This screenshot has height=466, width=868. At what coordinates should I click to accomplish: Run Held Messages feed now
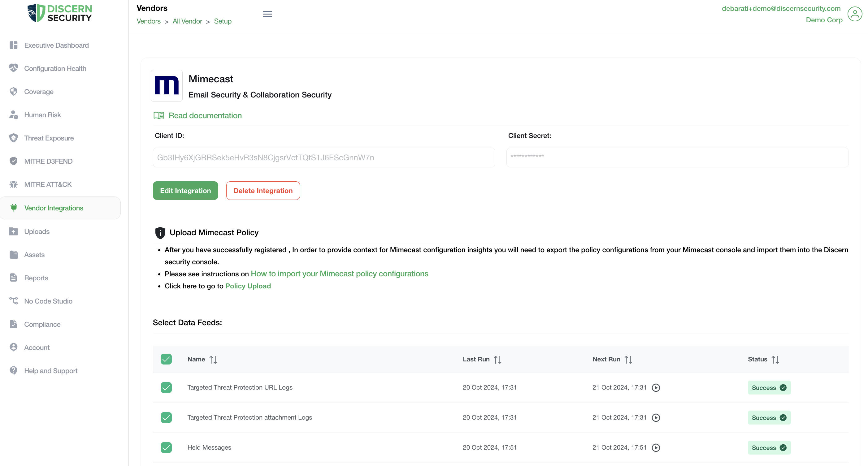pyautogui.click(x=656, y=447)
